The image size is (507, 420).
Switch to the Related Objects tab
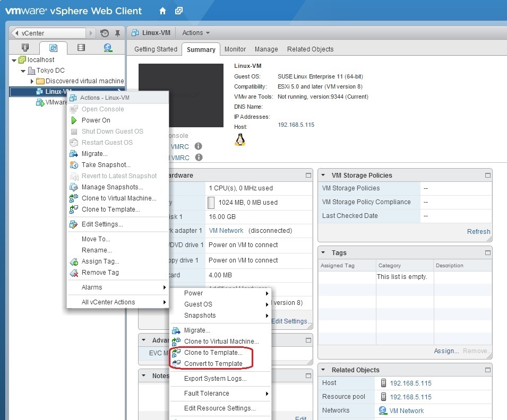pos(310,49)
